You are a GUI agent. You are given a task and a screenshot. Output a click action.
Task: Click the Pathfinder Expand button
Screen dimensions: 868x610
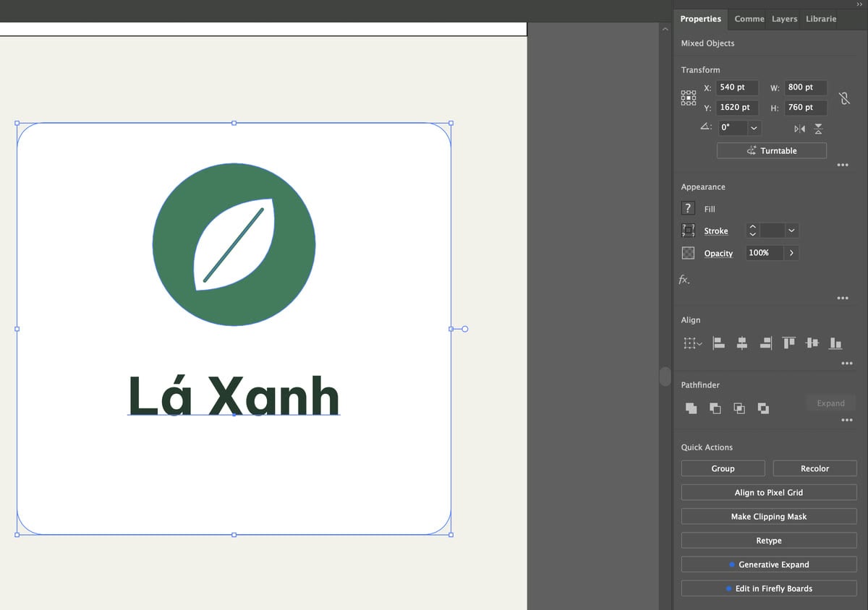click(x=831, y=403)
